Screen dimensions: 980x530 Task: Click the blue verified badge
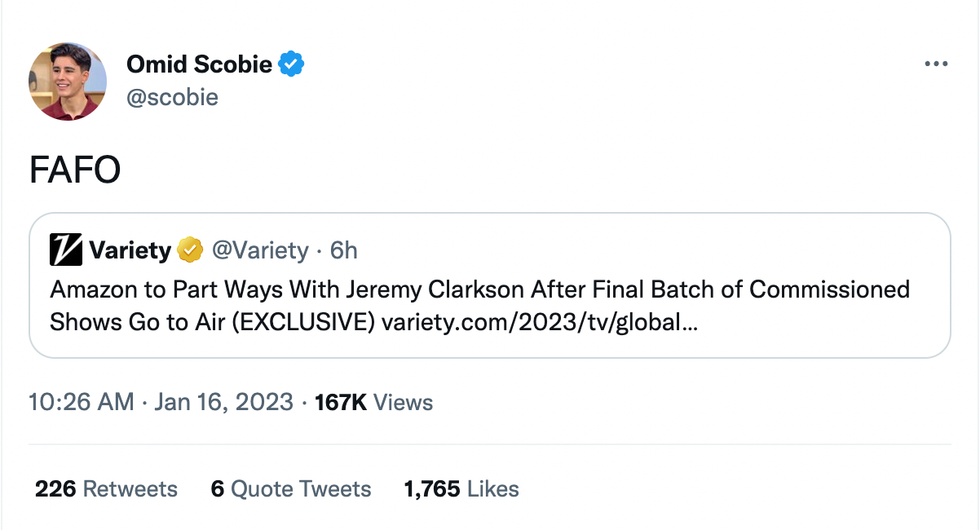(x=291, y=65)
